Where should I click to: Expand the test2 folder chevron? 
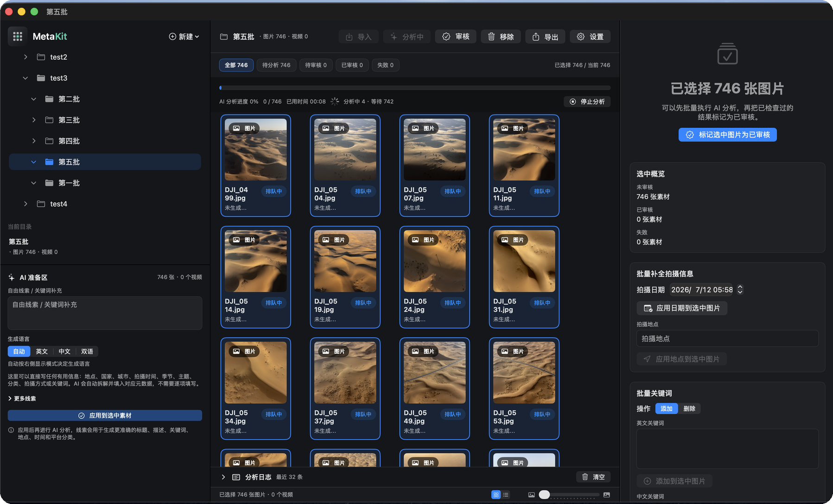[x=25, y=57]
